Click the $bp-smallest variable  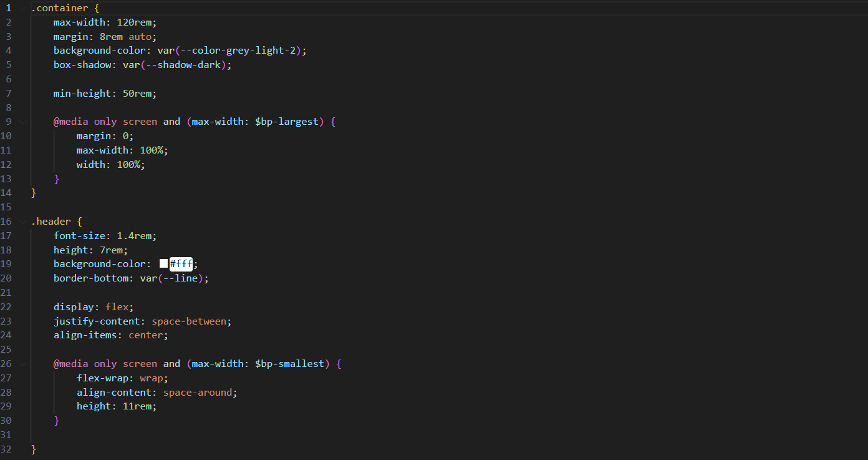pos(290,363)
